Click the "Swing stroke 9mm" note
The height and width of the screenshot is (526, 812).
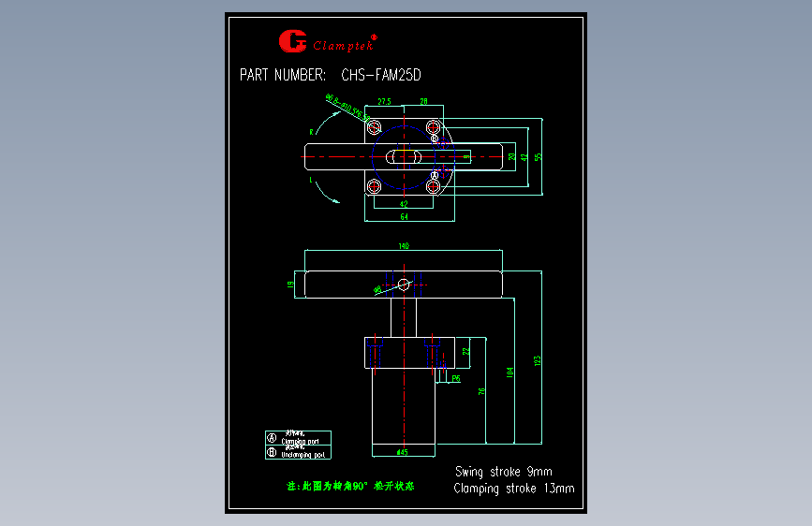pos(503,472)
